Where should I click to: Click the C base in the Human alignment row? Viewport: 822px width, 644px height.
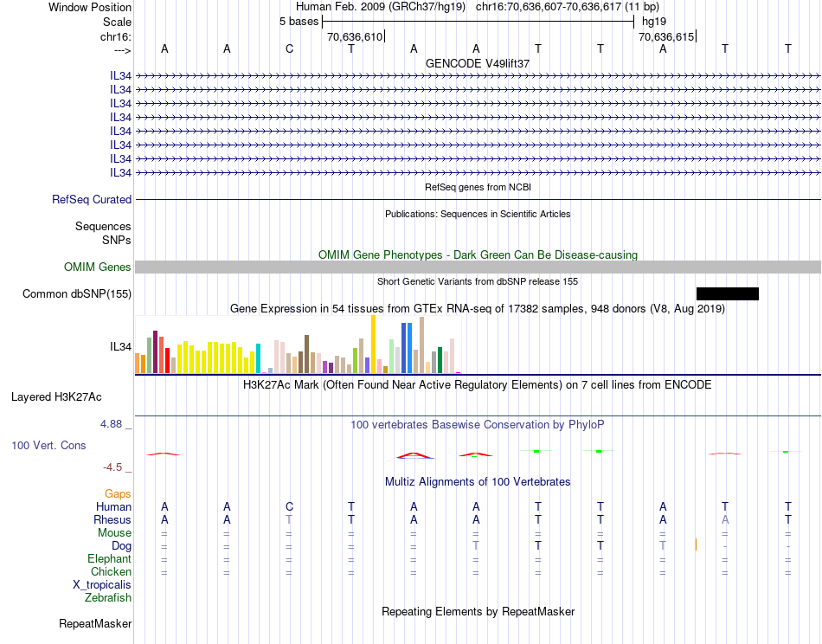(x=289, y=506)
